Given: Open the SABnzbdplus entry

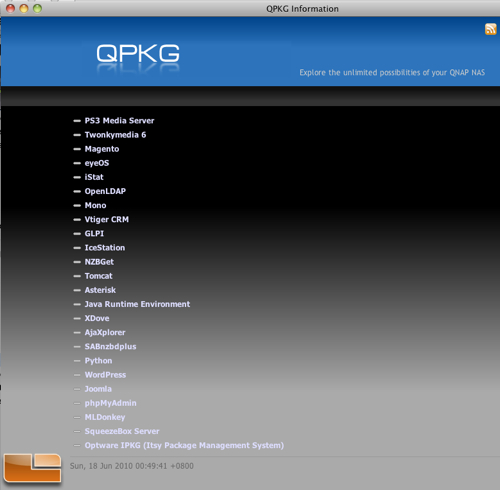Looking at the screenshot, I should pyautogui.click(x=110, y=347).
